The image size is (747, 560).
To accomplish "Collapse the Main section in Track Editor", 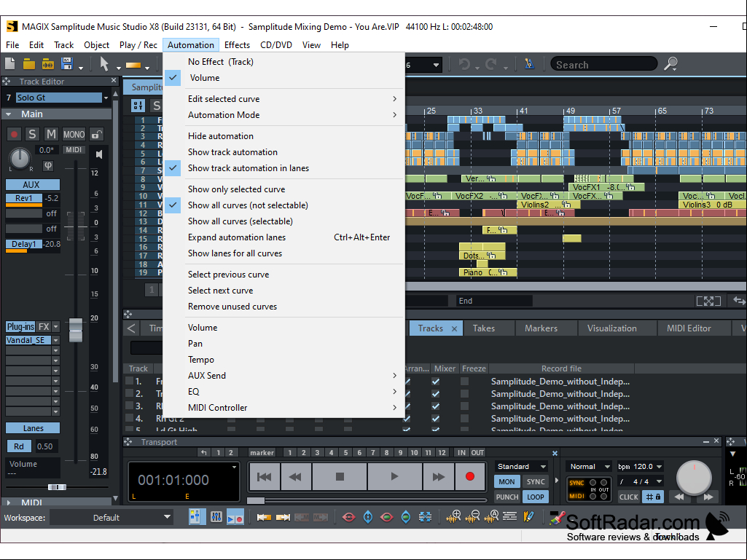I will click(x=9, y=114).
